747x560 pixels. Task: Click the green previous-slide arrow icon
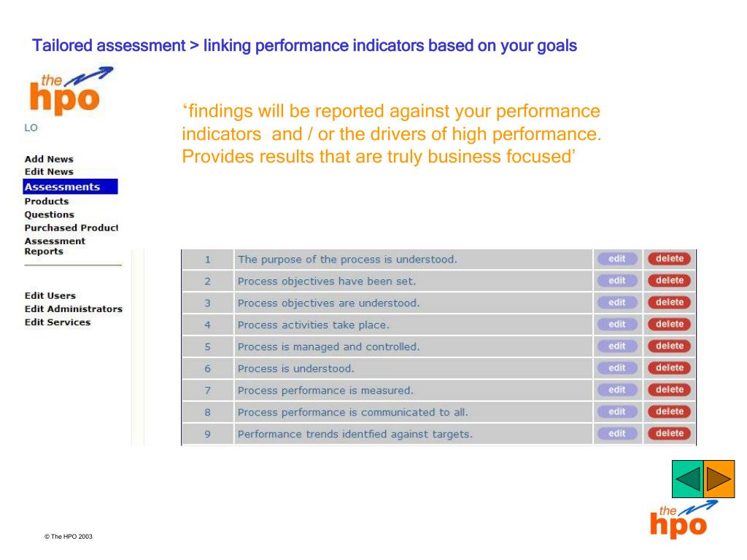pyautogui.click(x=687, y=478)
